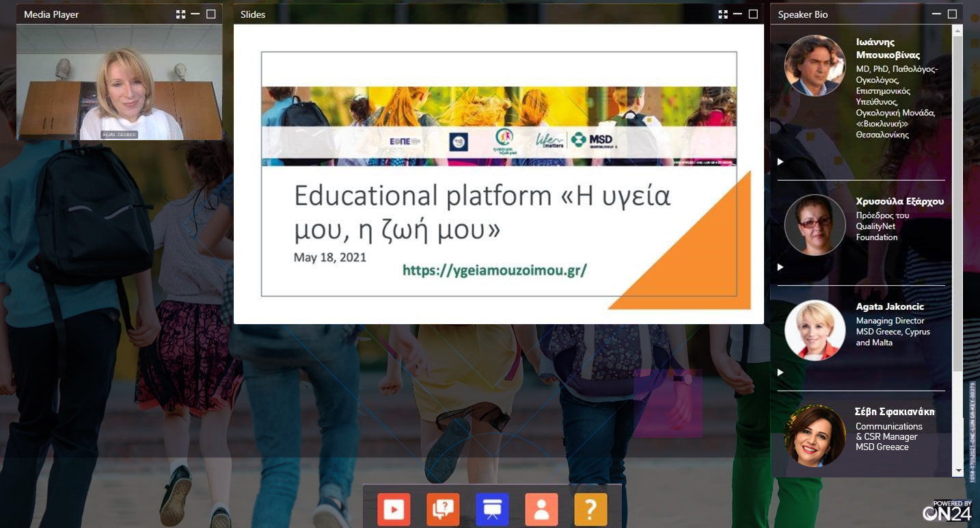Expand Media Player to full screen
The height and width of the screenshot is (528, 980).
[180, 14]
